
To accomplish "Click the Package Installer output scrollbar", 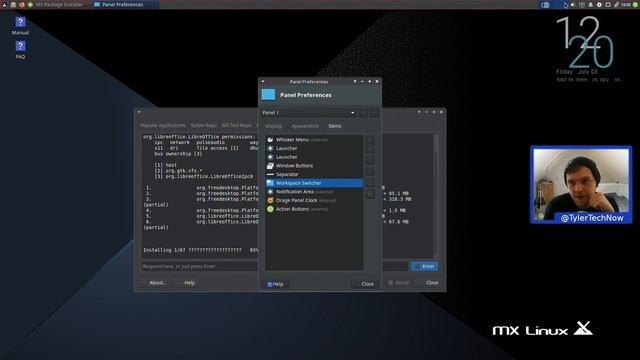I will pyautogui.click(x=436, y=196).
